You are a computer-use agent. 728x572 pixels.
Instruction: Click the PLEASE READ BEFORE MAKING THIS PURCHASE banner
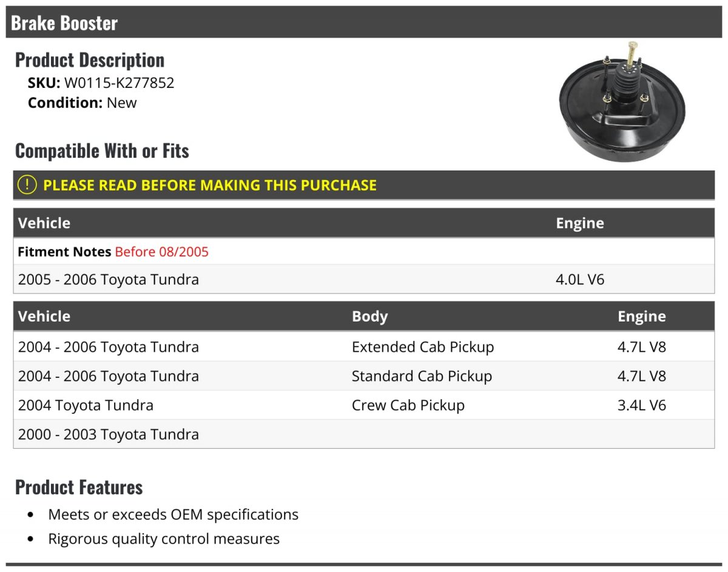click(x=364, y=185)
